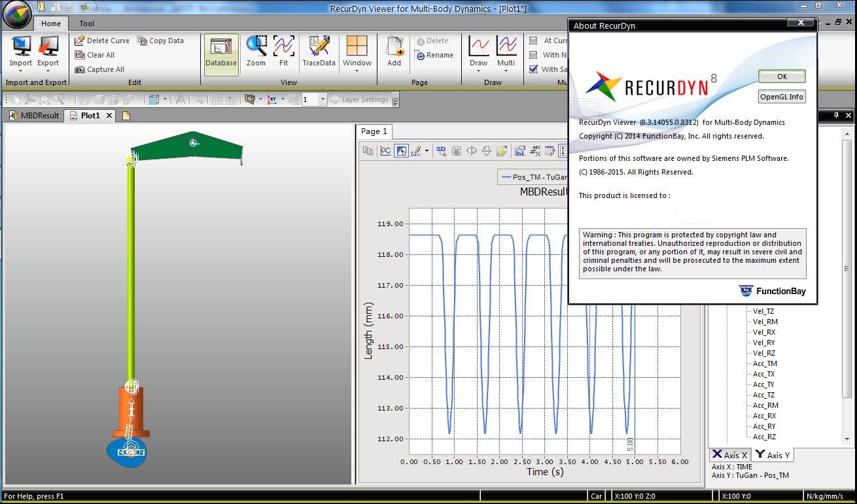The image size is (857, 504).
Task: Uncheck the 'With Sa' checkbox
Action: click(534, 69)
